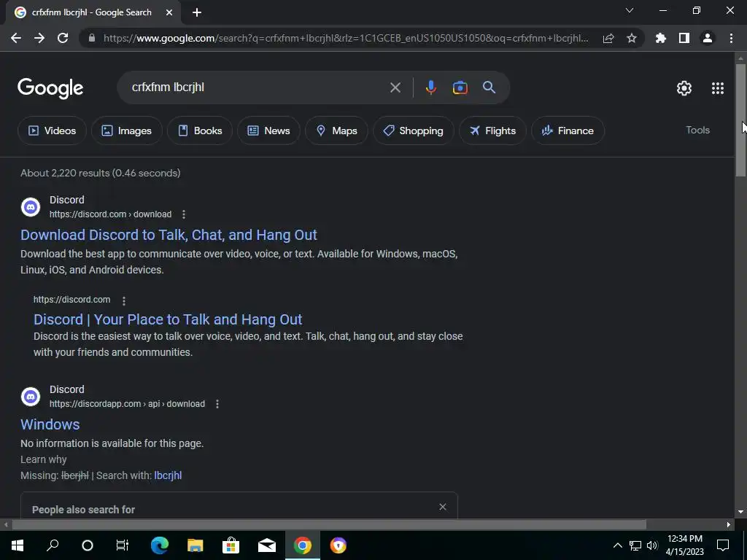Click the scroll down arrow button
The width and height of the screenshot is (747, 560).
740,513
